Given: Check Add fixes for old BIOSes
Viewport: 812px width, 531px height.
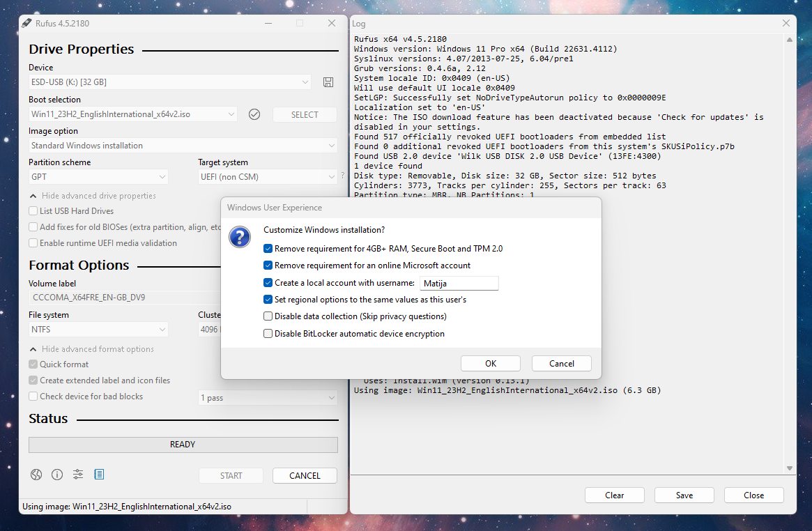Looking at the screenshot, I should tap(33, 227).
